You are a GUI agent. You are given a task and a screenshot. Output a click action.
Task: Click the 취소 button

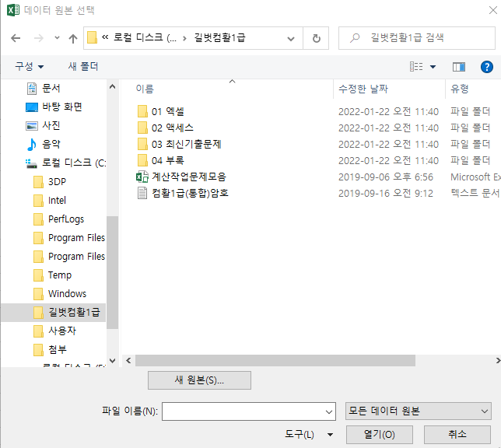pyautogui.click(x=457, y=434)
